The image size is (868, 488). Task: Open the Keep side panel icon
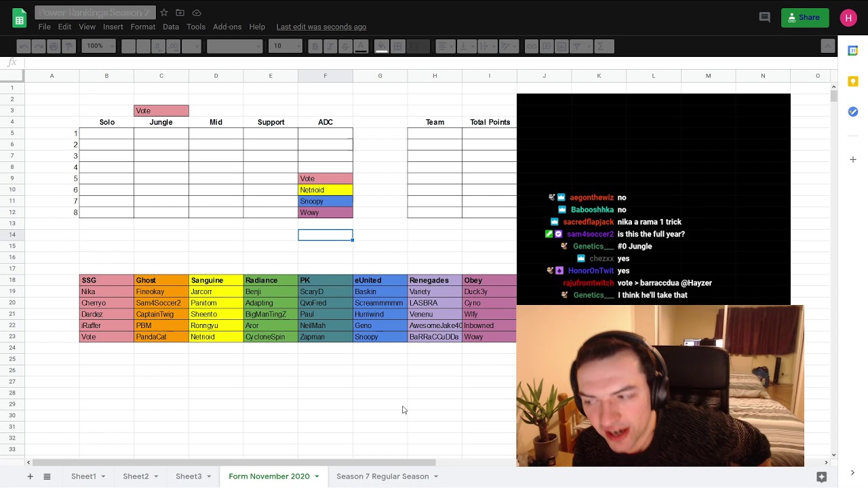[x=853, y=81]
